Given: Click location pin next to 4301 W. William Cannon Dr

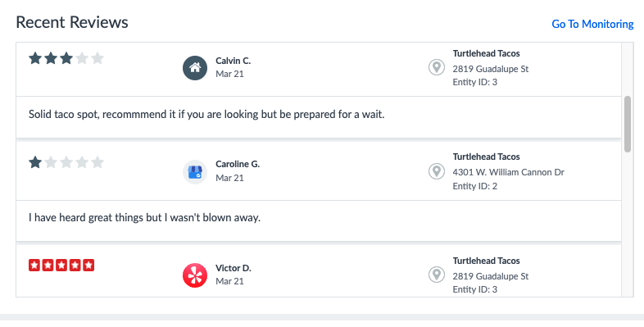Looking at the screenshot, I should click(436, 171).
